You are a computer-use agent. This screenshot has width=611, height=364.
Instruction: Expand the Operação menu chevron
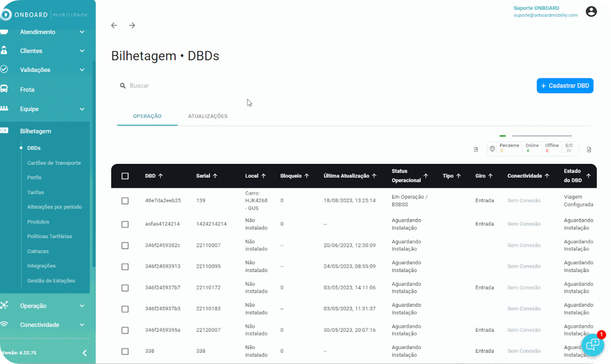coord(82,306)
